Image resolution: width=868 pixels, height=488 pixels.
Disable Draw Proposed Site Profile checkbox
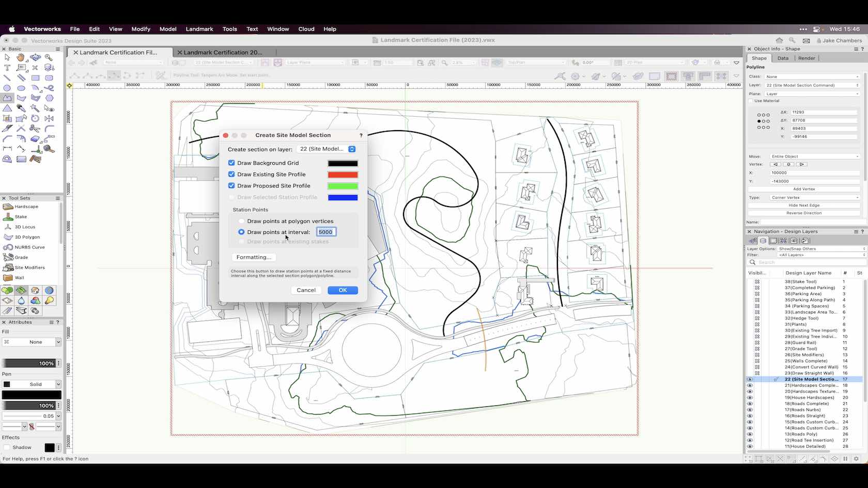pos(231,185)
